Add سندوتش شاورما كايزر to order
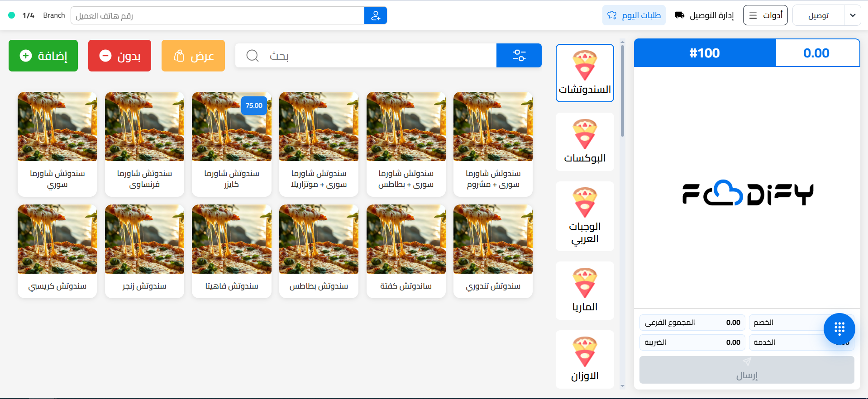Screen dimensions: 868x399 [232, 144]
